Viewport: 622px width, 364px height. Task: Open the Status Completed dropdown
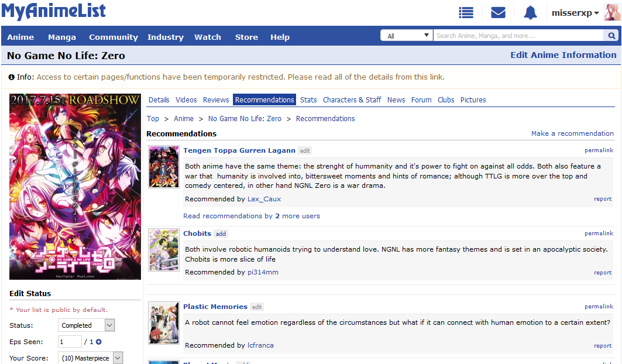[87, 325]
